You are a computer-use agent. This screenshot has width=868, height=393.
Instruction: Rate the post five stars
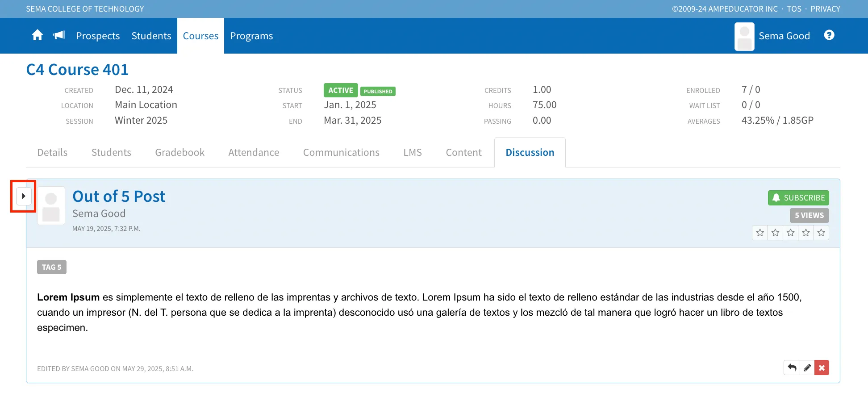821,233
